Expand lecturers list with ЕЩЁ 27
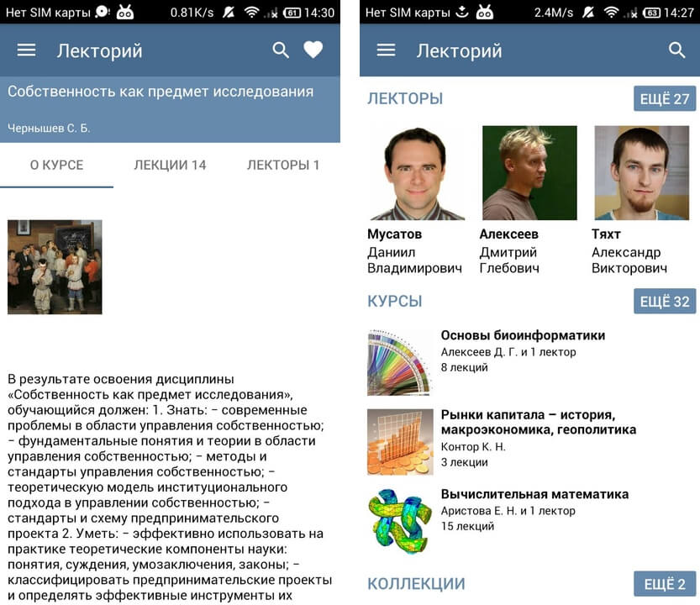Image resolution: width=700 pixels, height=605 pixels. 665,98
